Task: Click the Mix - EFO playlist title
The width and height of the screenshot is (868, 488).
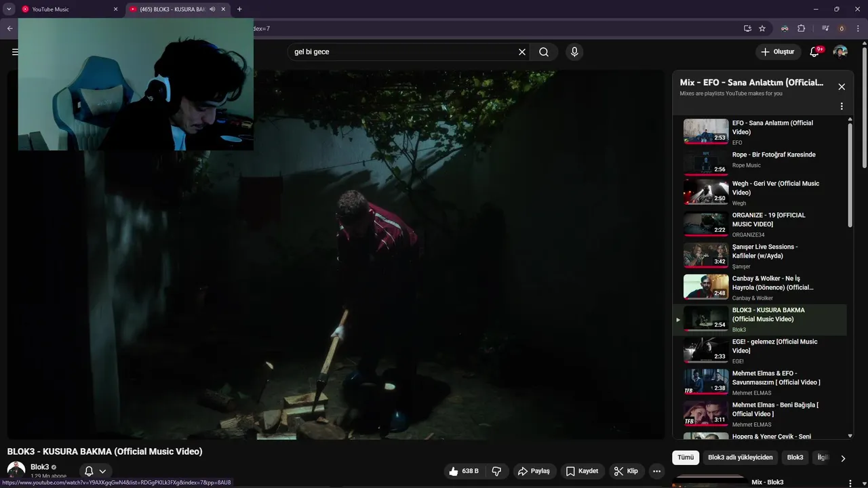Action: 751,83
